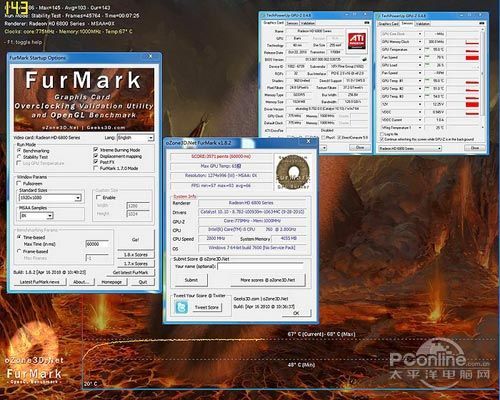This screenshot has width=500, height=400.
Task: Check Enable under Custom Size
Action: (98, 197)
